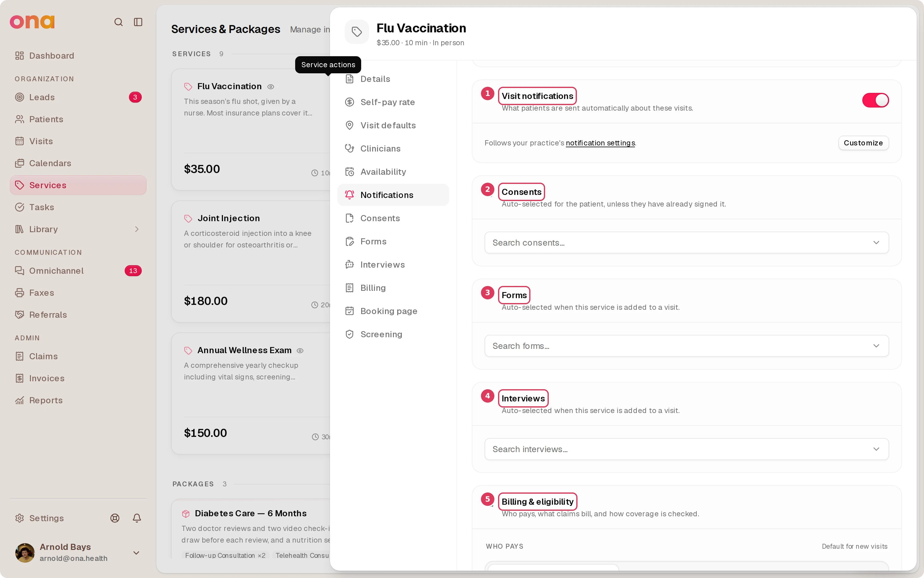Open the notifications bell near Settings
Screen dimensions: 924x578
point(137,518)
